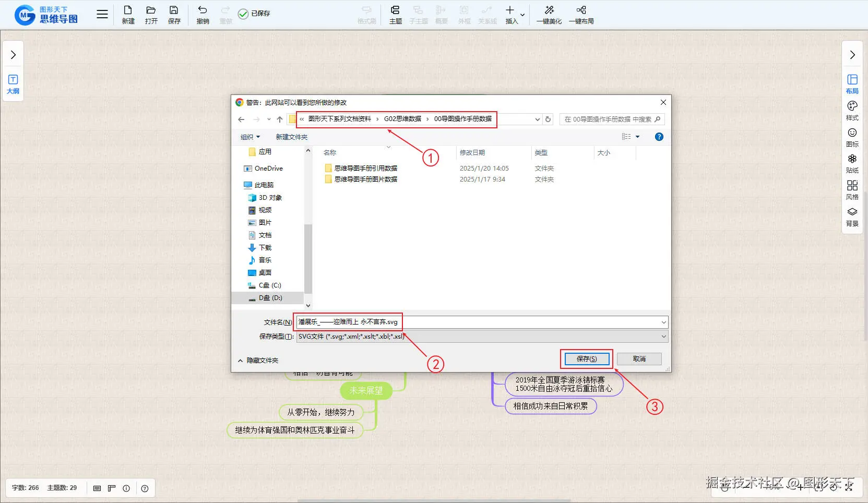The width and height of the screenshot is (868, 503).
Task: Insert a summary with 概要 icon
Action: click(x=441, y=15)
